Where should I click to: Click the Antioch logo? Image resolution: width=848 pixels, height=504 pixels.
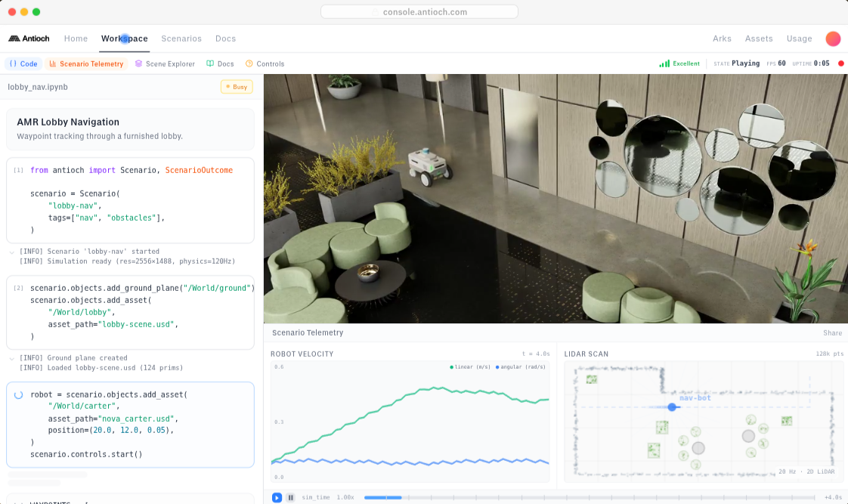click(x=29, y=39)
